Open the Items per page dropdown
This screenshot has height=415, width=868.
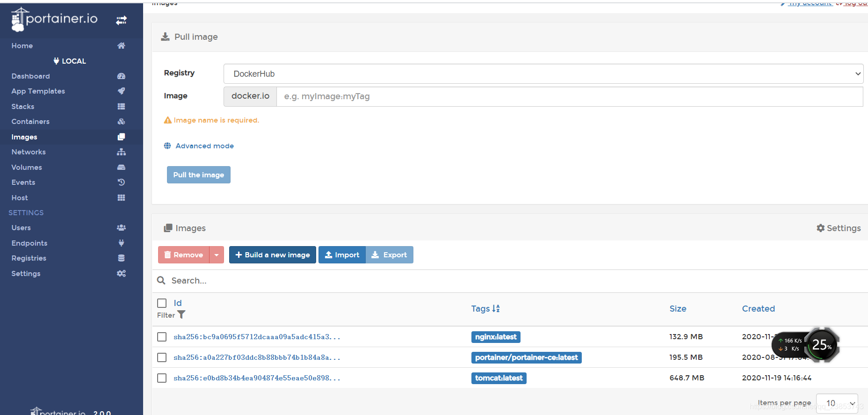pos(837,403)
